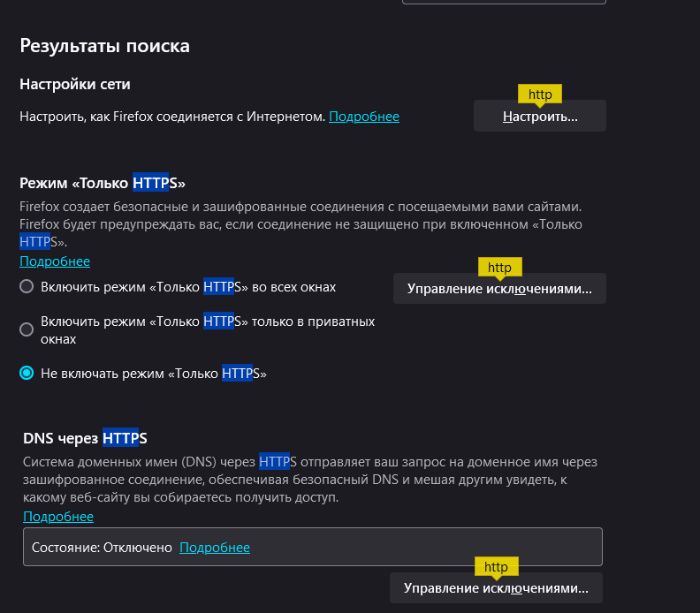The image size is (700, 613).
Task: Select «Только HTTPS» only in private windows
Action: point(27,329)
